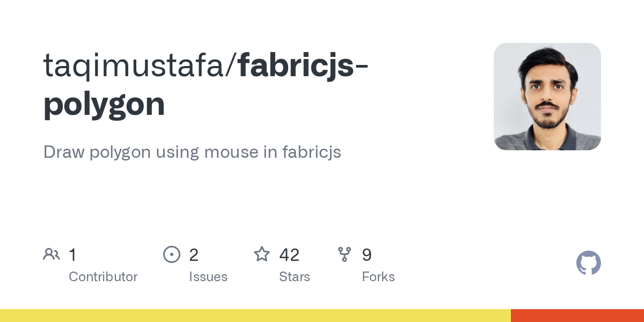This screenshot has width=644, height=322.
Task: Click the fork branch icon
Action: click(345, 254)
